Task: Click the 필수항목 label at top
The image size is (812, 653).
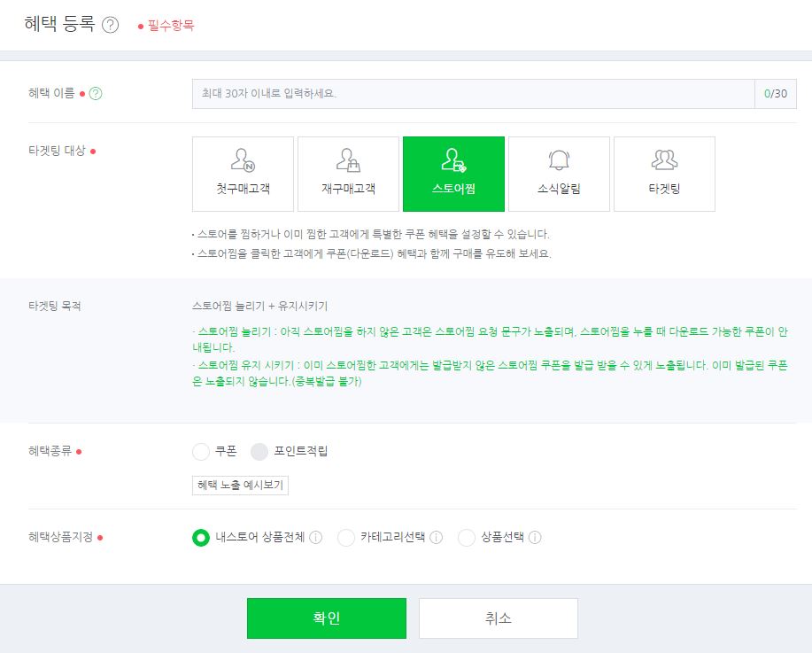Action: click(x=170, y=26)
